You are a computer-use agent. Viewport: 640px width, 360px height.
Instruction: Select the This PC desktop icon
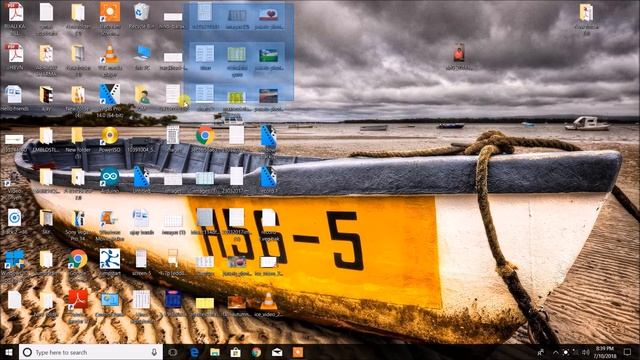(x=142, y=56)
